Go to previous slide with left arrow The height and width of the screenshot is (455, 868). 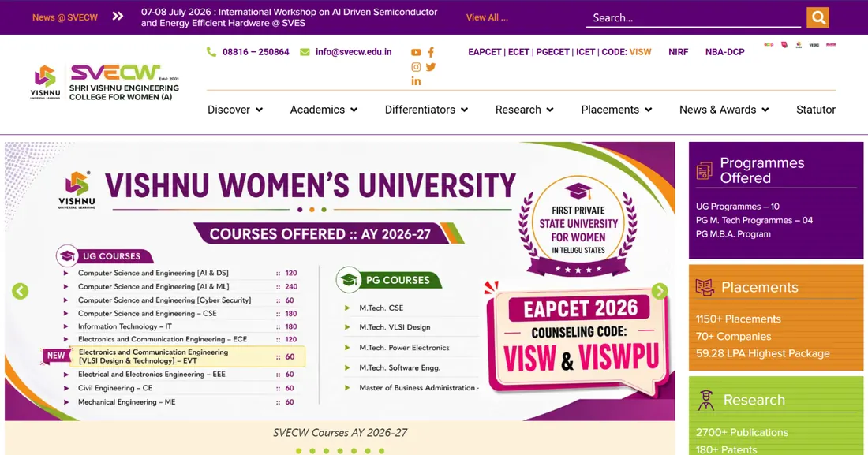click(x=21, y=291)
